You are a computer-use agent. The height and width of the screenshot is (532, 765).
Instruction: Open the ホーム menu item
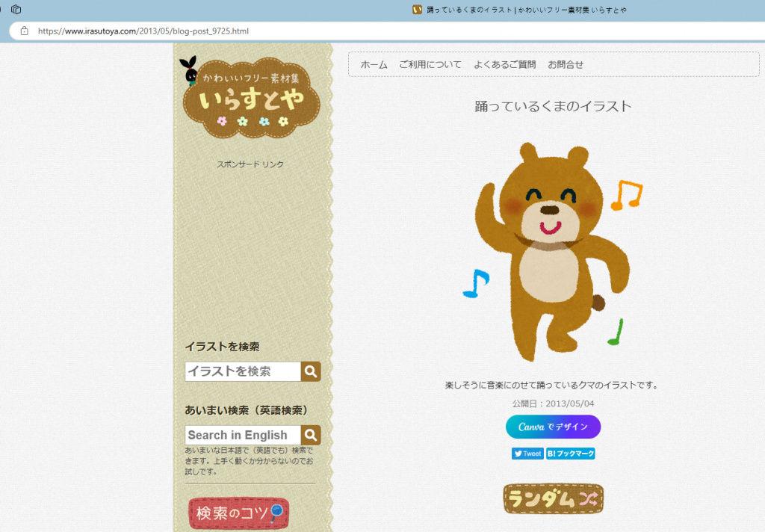click(x=374, y=64)
